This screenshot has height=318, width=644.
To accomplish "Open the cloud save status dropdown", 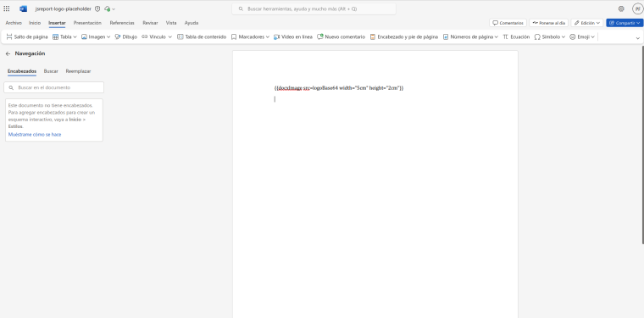I will (x=109, y=8).
